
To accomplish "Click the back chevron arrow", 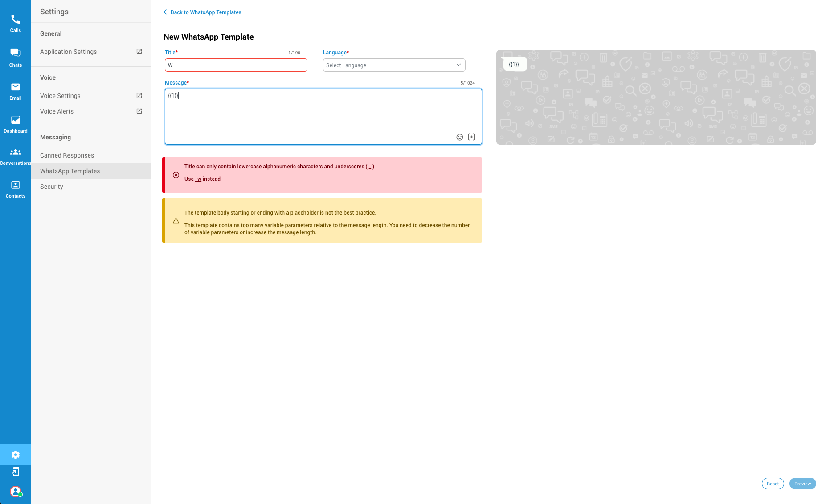I will (x=165, y=12).
